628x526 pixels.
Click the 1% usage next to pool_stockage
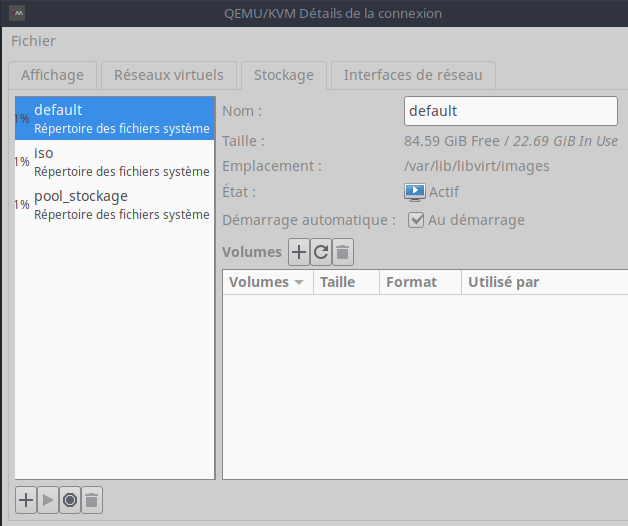point(22,205)
